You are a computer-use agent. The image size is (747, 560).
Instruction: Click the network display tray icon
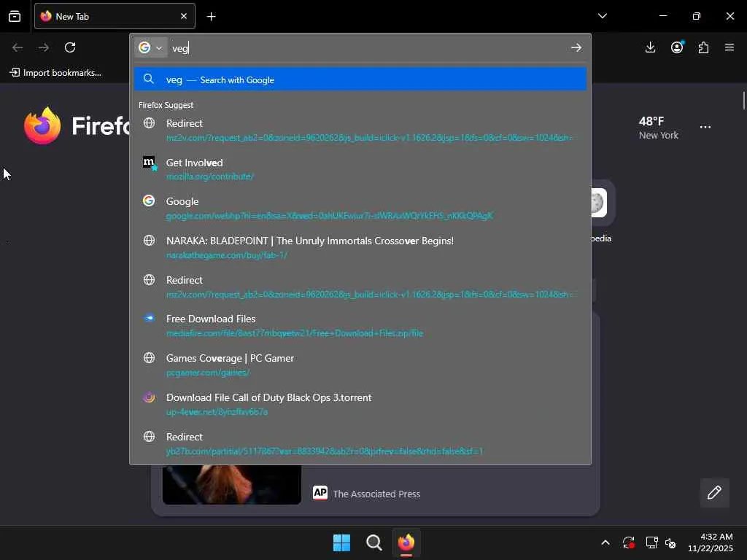point(651,542)
